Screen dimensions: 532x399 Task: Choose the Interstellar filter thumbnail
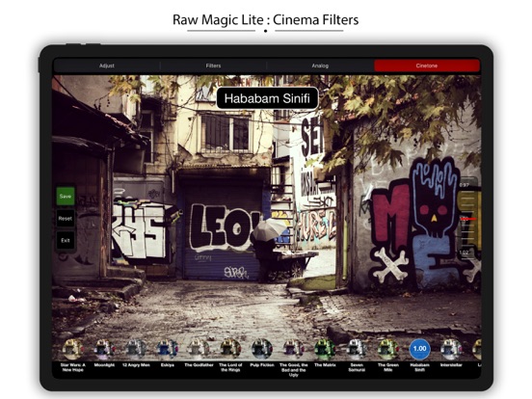[x=451, y=349]
